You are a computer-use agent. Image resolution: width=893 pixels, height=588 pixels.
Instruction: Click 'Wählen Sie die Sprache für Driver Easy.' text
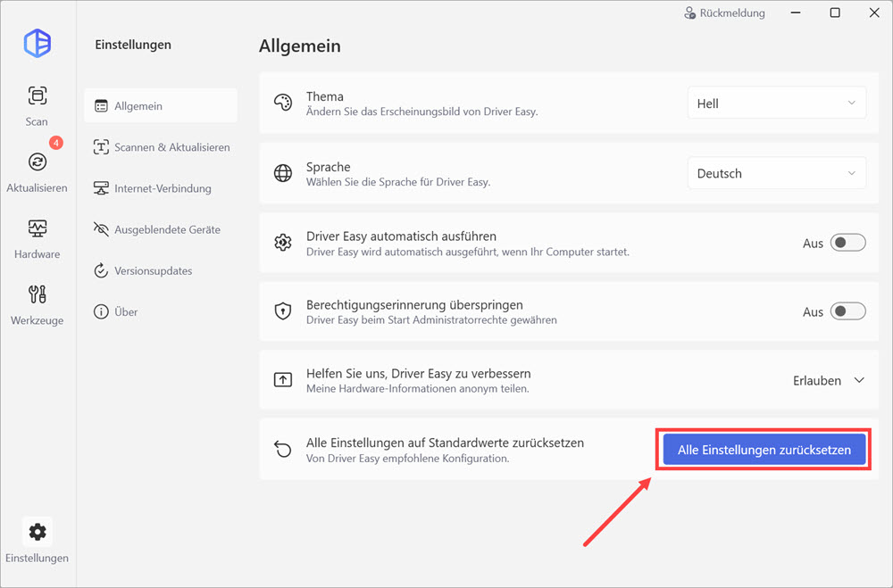point(398,182)
